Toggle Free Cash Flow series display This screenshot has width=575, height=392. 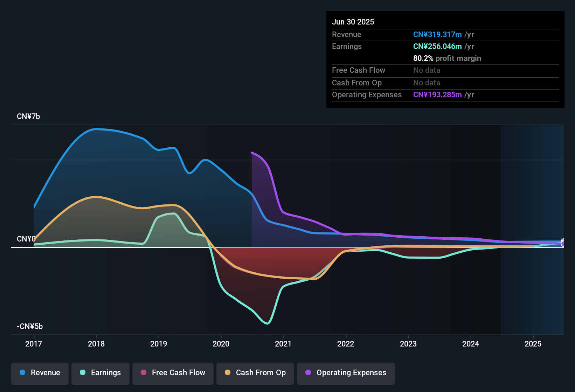tap(173, 373)
